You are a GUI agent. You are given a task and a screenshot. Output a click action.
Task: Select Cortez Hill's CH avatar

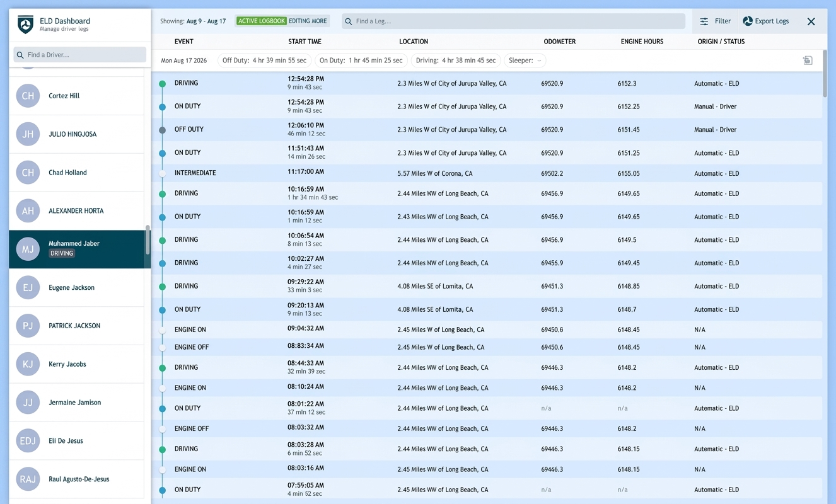tap(28, 96)
